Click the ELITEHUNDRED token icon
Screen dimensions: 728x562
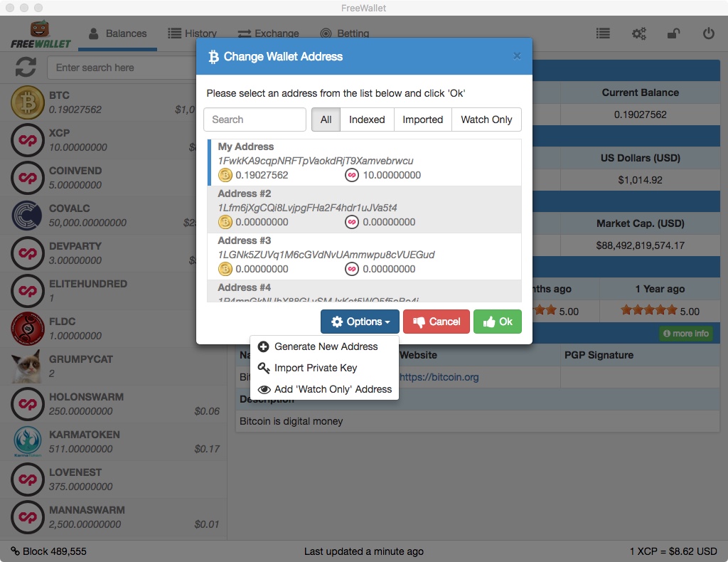pos(28,291)
